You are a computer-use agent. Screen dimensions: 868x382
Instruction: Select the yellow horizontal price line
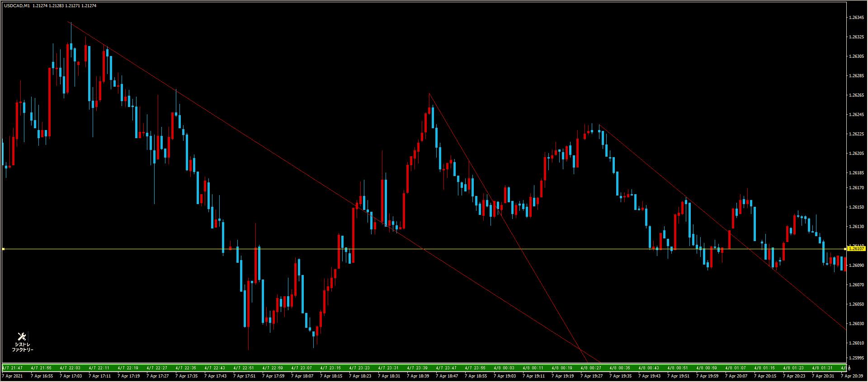pyautogui.click(x=452, y=249)
